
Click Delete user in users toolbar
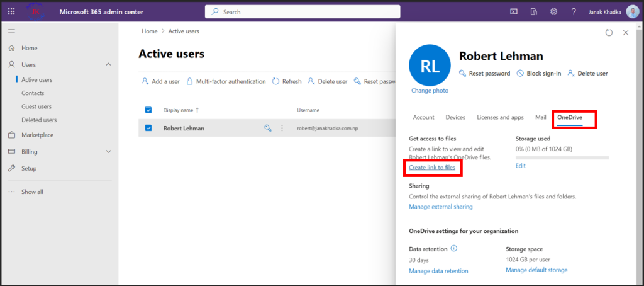coord(327,81)
